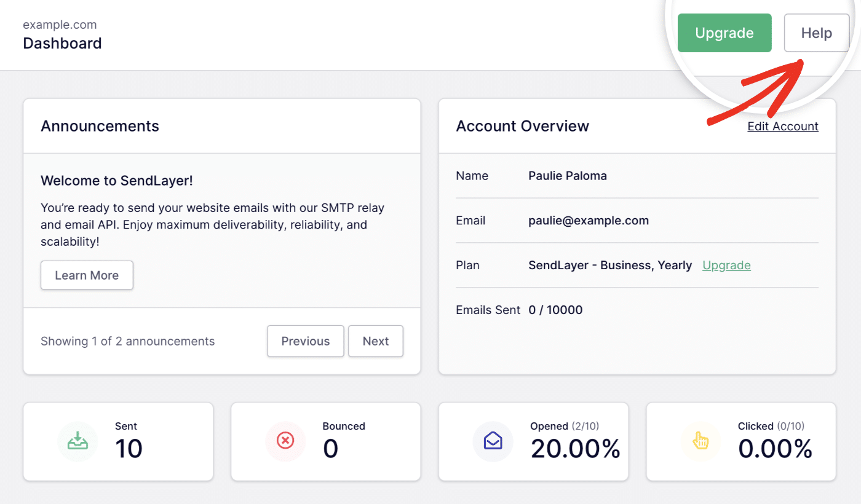Select the name Paulie Paloma
Screen dimensions: 861x504
pos(568,176)
